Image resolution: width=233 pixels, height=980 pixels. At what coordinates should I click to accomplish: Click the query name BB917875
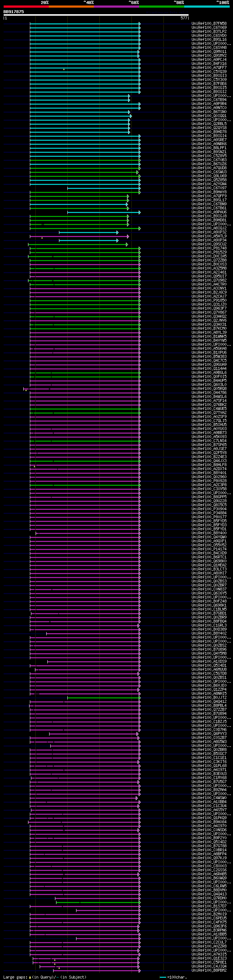point(14,12)
